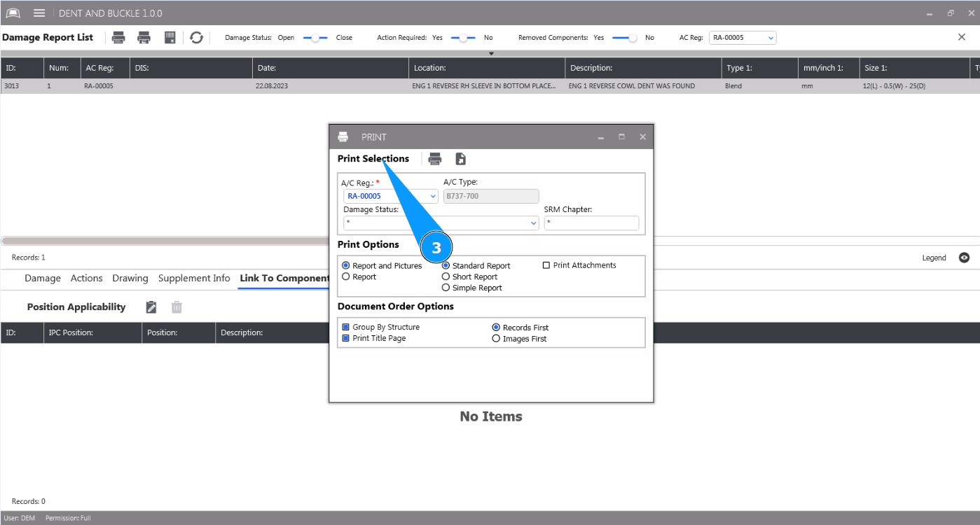
Task: Select Images First order option
Action: tap(519, 339)
